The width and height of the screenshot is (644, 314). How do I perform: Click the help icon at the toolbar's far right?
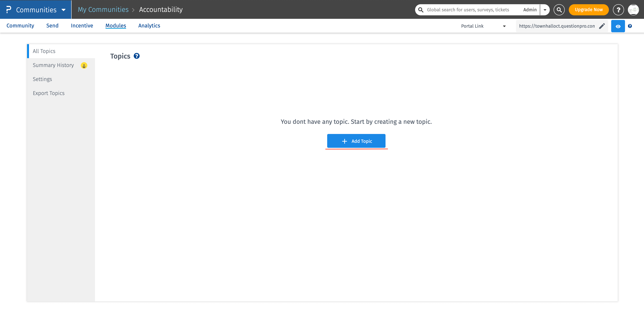630,26
